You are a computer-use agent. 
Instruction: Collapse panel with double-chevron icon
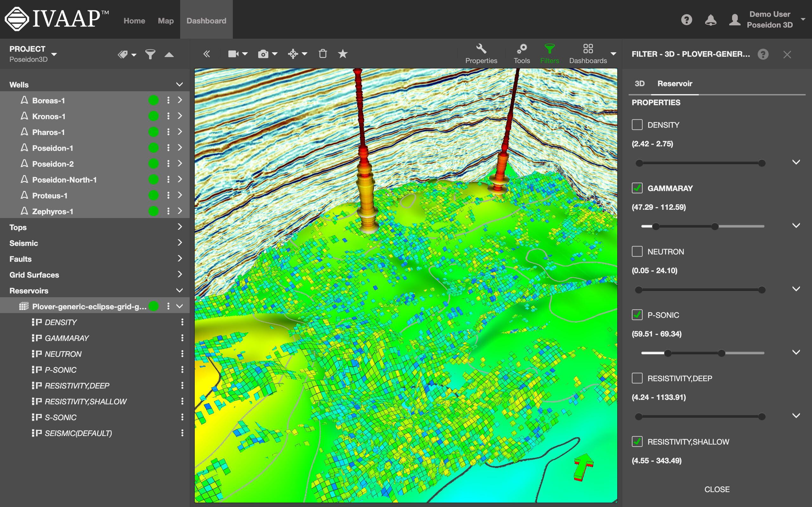pyautogui.click(x=206, y=54)
